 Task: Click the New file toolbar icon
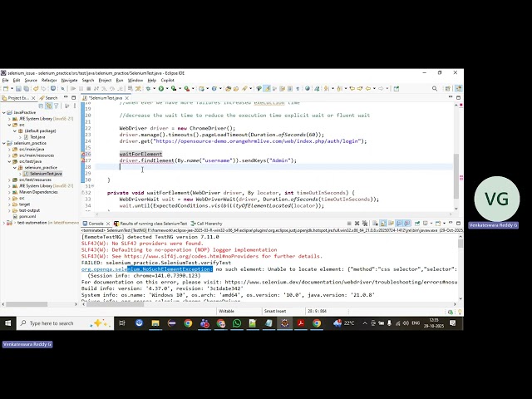(6, 89)
